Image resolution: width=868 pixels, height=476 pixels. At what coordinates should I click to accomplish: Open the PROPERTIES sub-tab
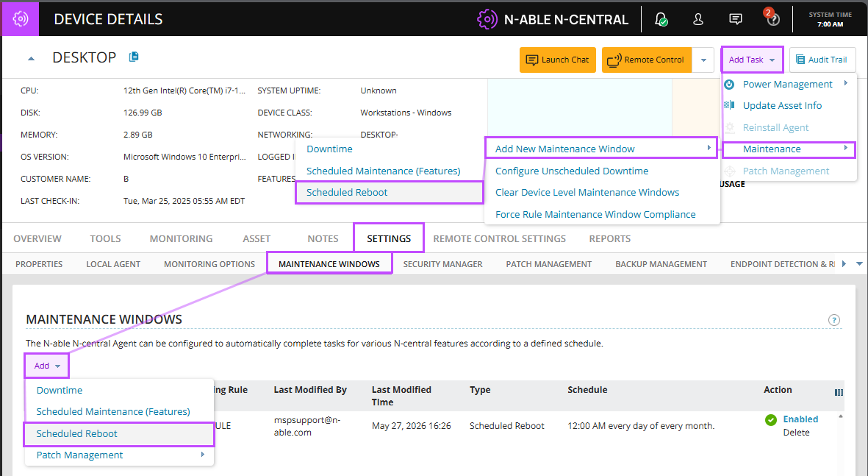(39, 264)
